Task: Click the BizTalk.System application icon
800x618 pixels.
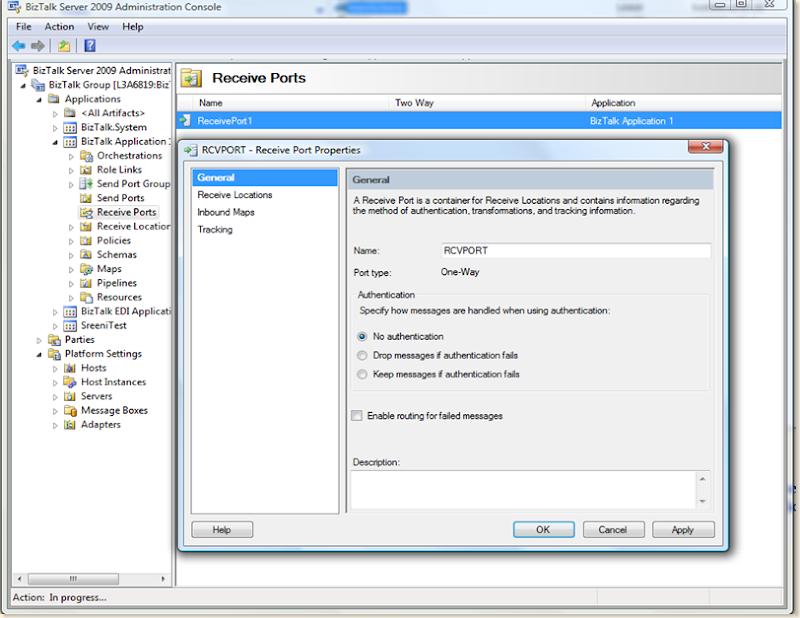Action: [x=70, y=128]
